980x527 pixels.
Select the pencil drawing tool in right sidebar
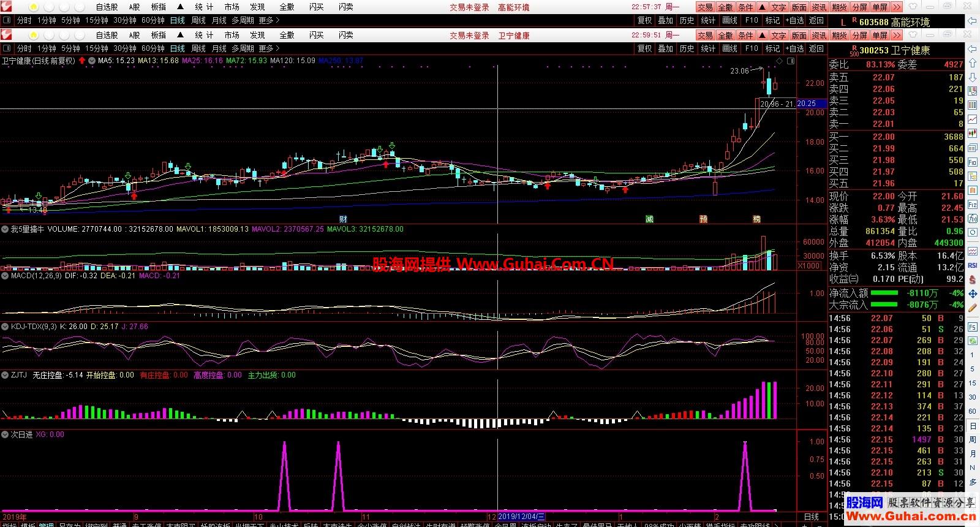(x=971, y=308)
